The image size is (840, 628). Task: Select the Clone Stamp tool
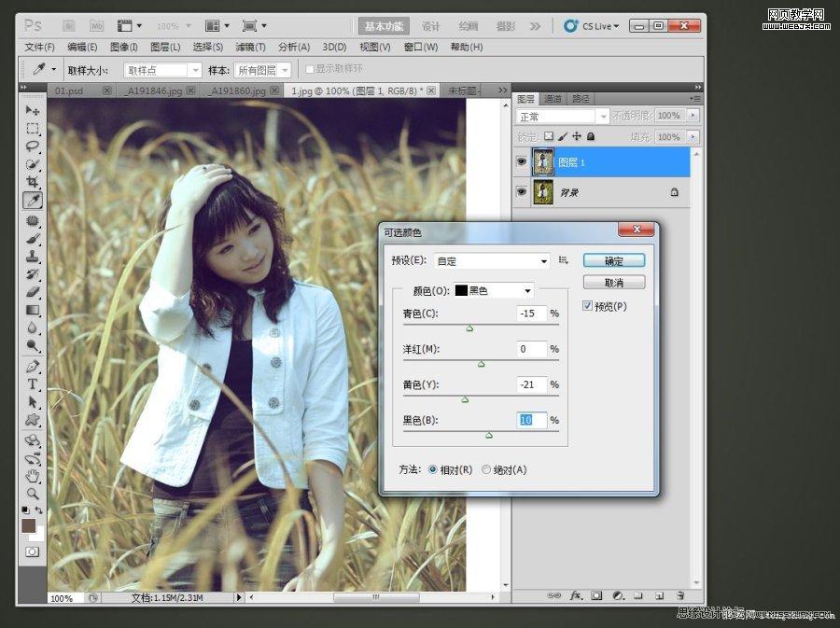pos(33,257)
